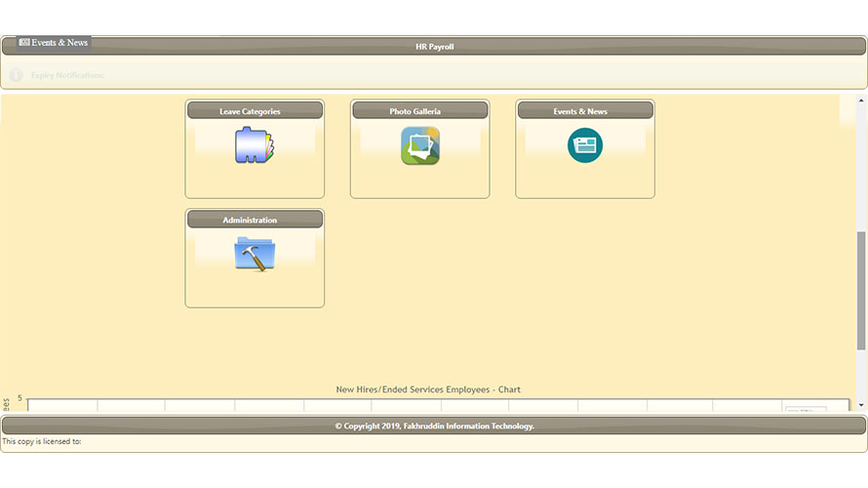Open the Photo Galleria picture icon
This screenshot has height=488, width=868.
(x=419, y=145)
